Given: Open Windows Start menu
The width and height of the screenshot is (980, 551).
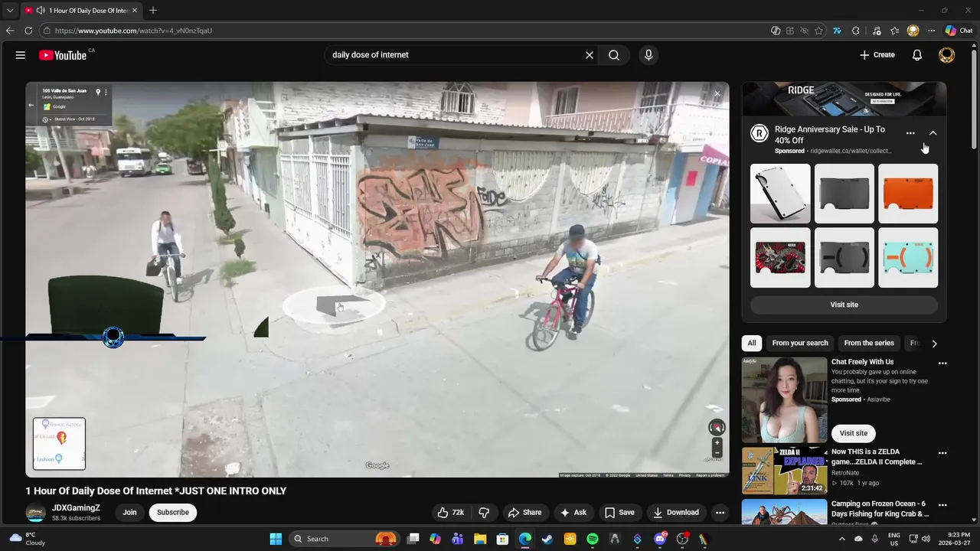Looking at the screenshot, I should pos(276,539).
